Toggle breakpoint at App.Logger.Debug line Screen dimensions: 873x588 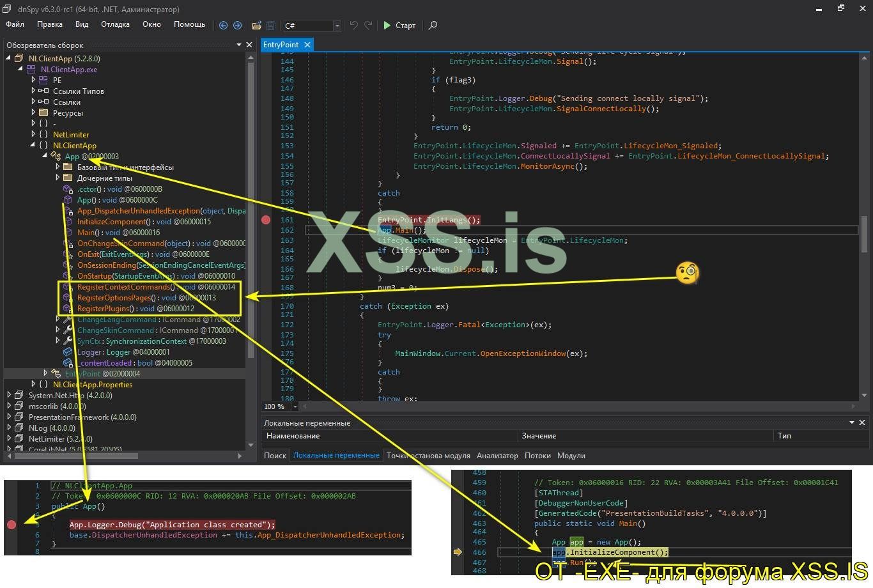12,525
